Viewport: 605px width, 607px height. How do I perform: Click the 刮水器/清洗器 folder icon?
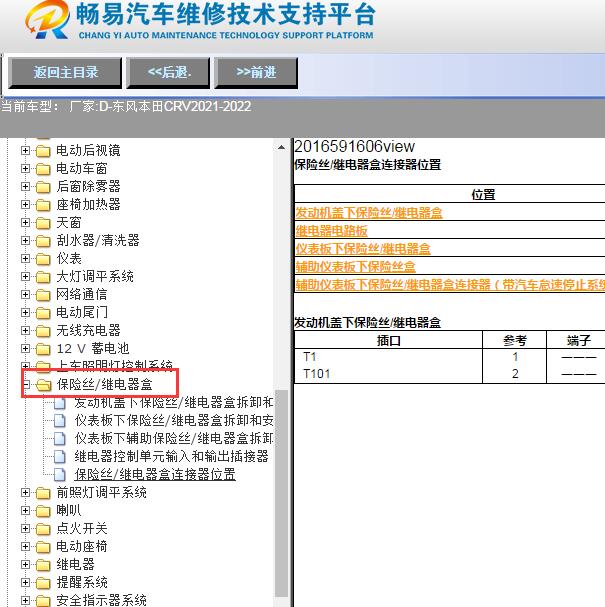(x=43, y=241)
